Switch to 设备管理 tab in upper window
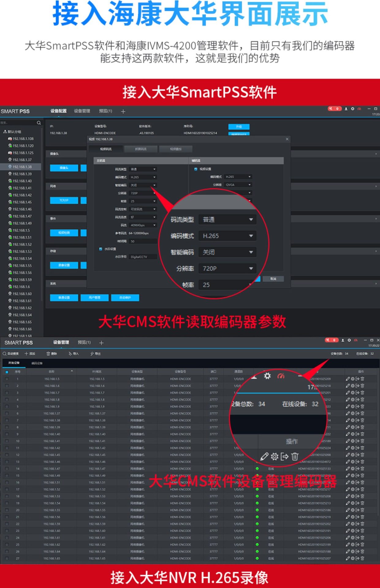Viewport: 380px width, 588px height. [82, 111]
